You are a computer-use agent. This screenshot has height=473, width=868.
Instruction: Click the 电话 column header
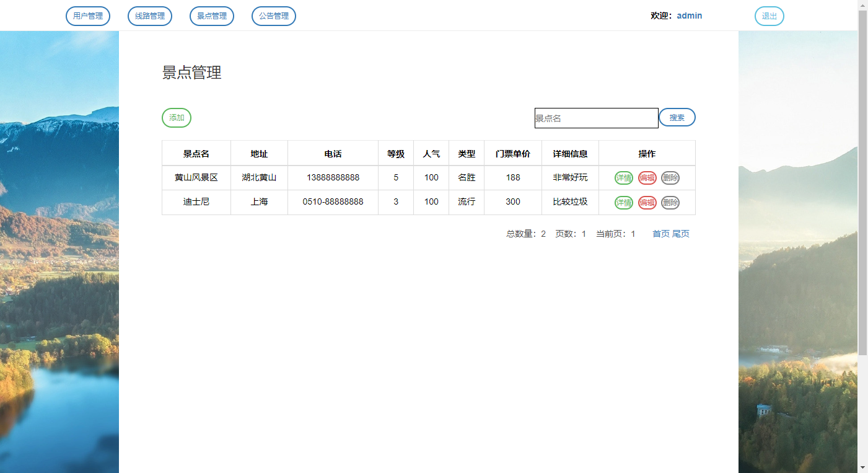point(333,154)
